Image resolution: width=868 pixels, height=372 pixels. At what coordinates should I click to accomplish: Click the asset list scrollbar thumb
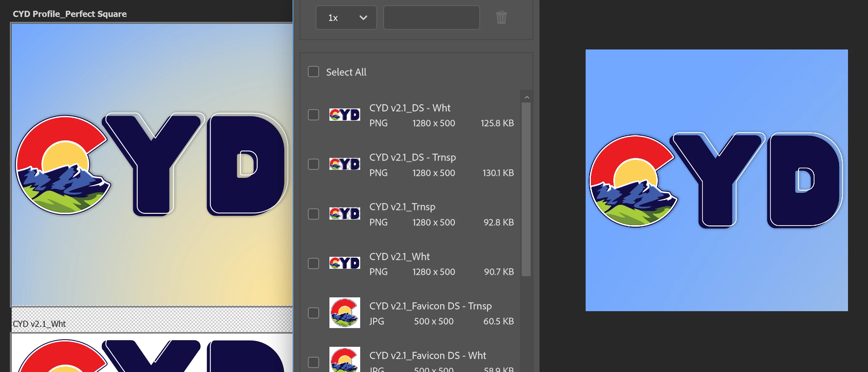(526, 189)
